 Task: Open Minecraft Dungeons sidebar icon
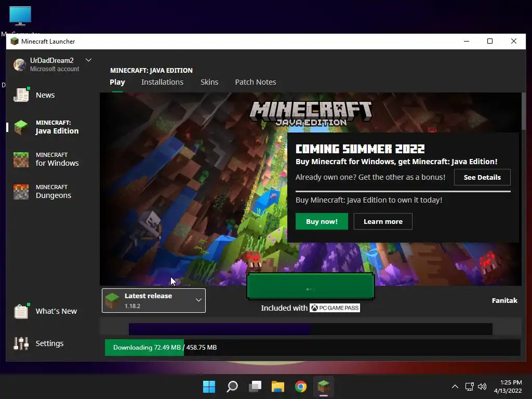point(21,191)
